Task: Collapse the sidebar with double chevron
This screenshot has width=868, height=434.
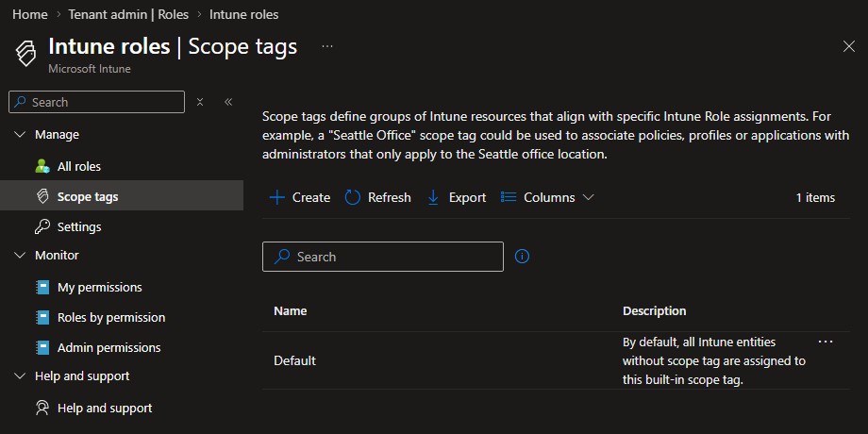Action: tap(228, 102)
